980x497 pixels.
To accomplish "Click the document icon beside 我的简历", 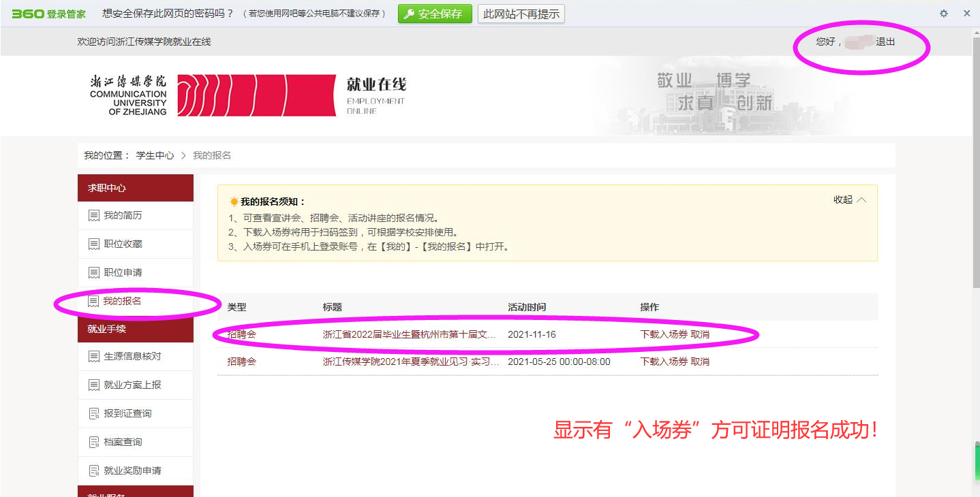I will coord(93,216).
